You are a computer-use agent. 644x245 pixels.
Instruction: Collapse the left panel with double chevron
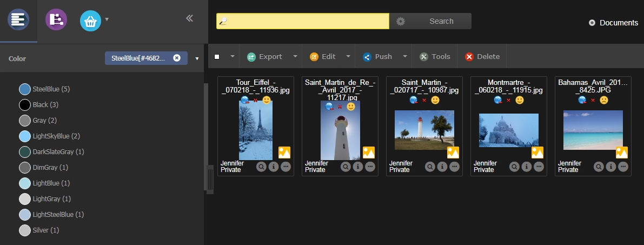pos(189,18)
